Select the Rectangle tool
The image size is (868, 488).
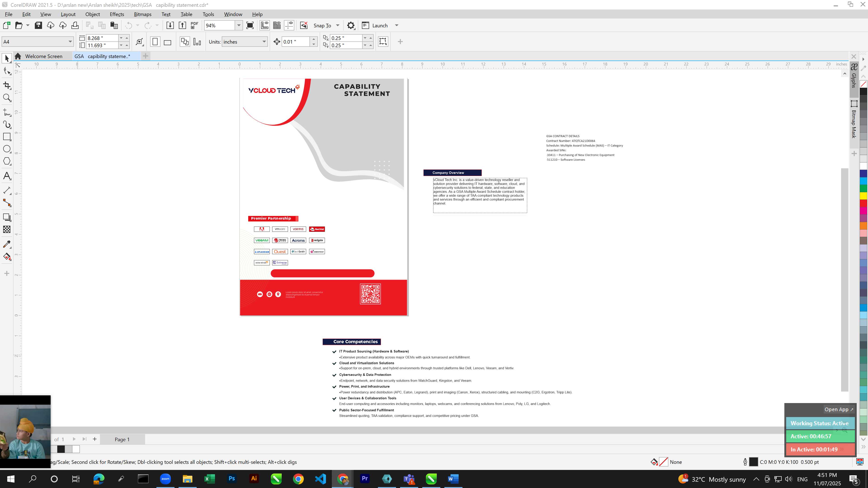[x=7, y=136]
